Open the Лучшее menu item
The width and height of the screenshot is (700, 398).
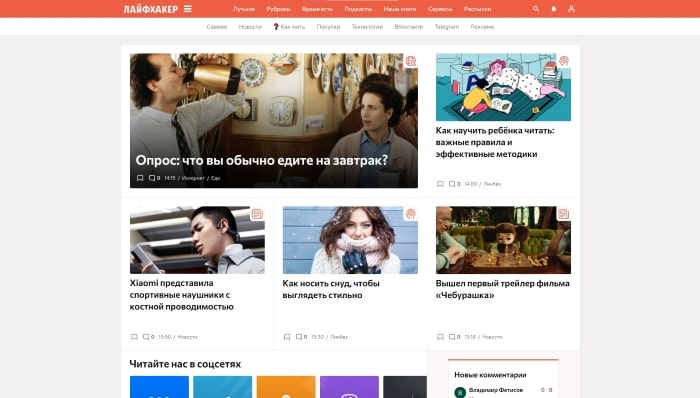click(x=244, y=9)
